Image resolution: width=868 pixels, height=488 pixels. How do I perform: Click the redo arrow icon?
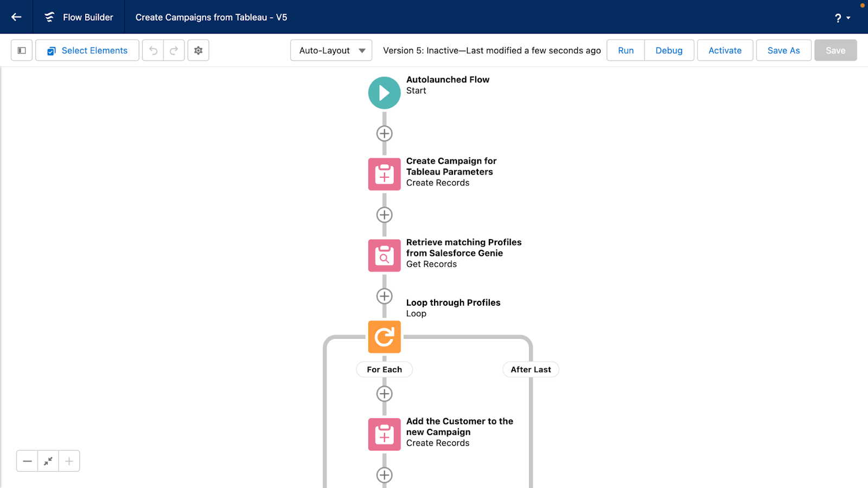(174, 50)
